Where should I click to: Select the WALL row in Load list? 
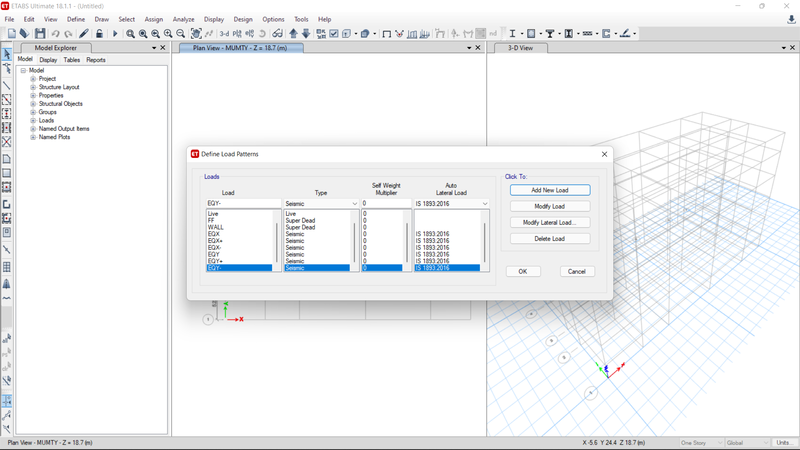[239, 228]
